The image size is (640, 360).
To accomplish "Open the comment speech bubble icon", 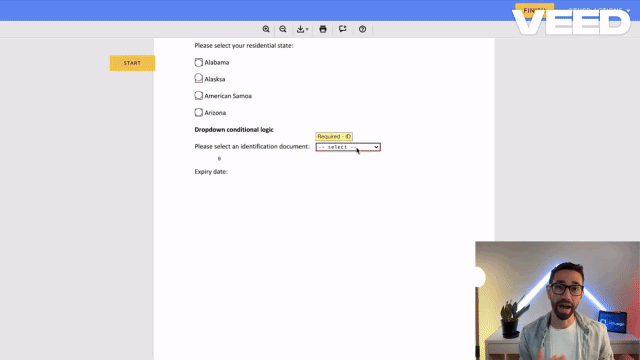I will [342, 29].
